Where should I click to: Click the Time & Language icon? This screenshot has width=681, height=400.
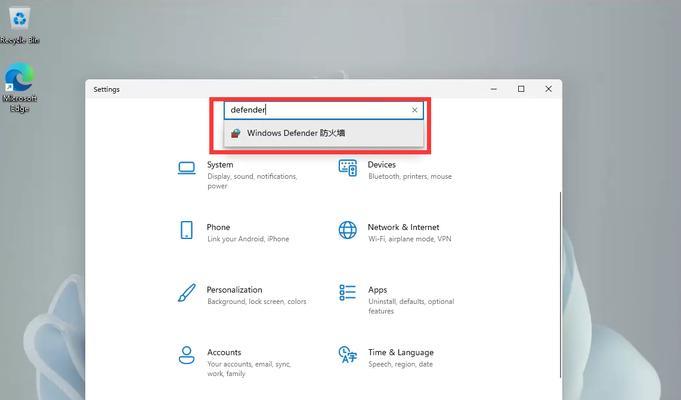pos(348,354)
